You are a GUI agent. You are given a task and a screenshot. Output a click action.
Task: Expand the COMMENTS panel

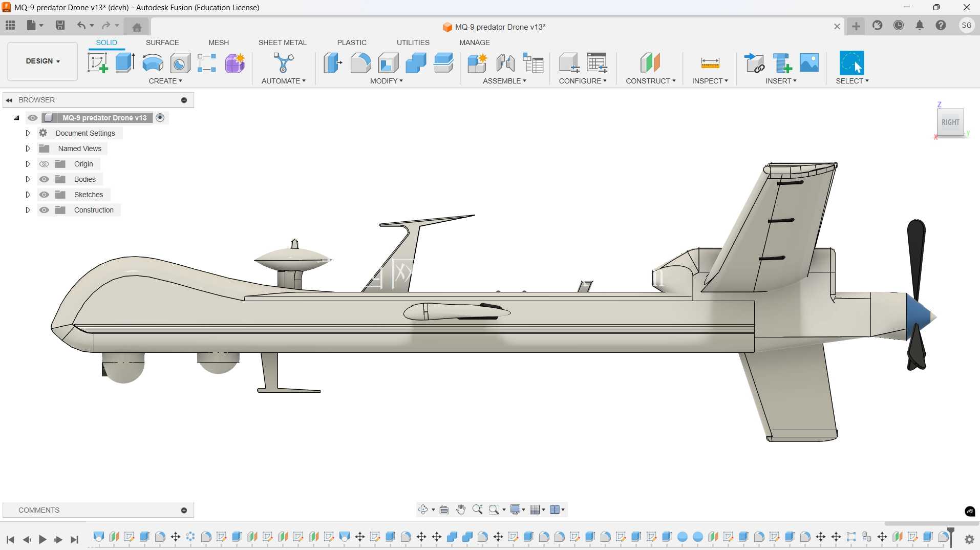point(184,510)
